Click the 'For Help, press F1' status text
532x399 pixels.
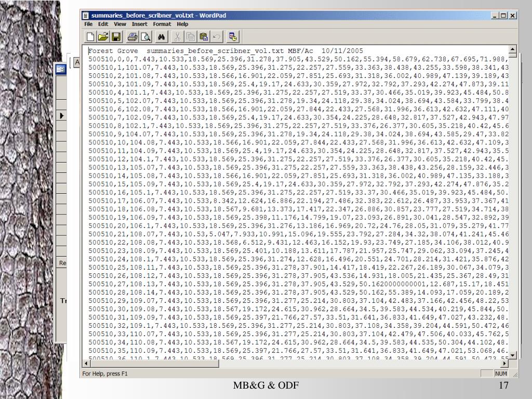tap(105, 374)
